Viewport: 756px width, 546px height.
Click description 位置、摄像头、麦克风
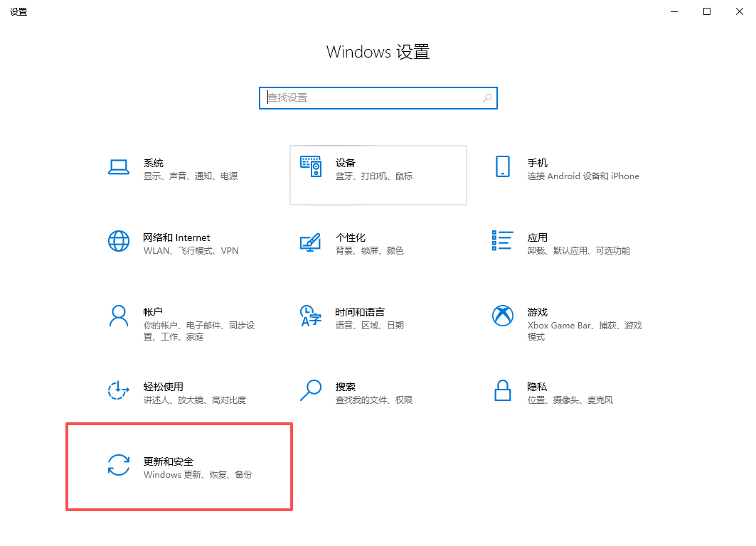coord(570,400)
